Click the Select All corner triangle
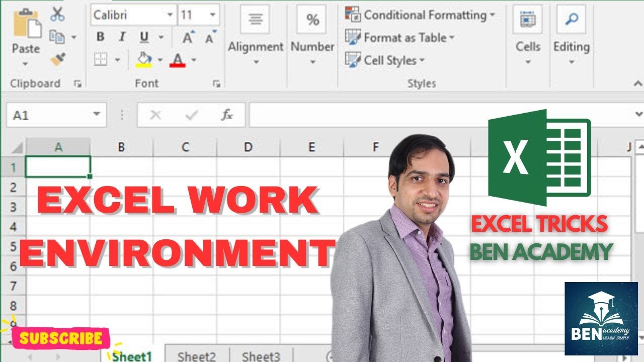The image size is (644, 362). pyautogui.click(x=17, y=148)
